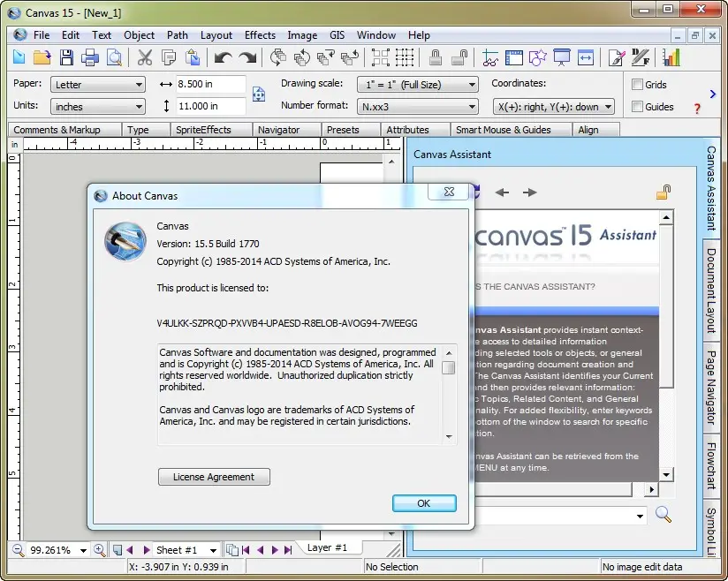Click the red question mark help icon
728x581 pixels.
point(697,108)
